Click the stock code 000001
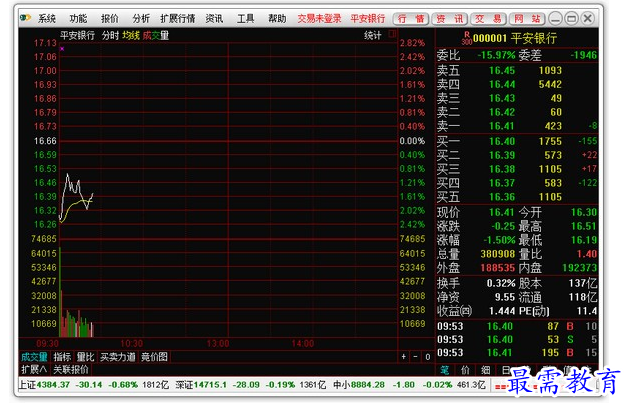Screen dimensions: 629x413 coord(490,38)
